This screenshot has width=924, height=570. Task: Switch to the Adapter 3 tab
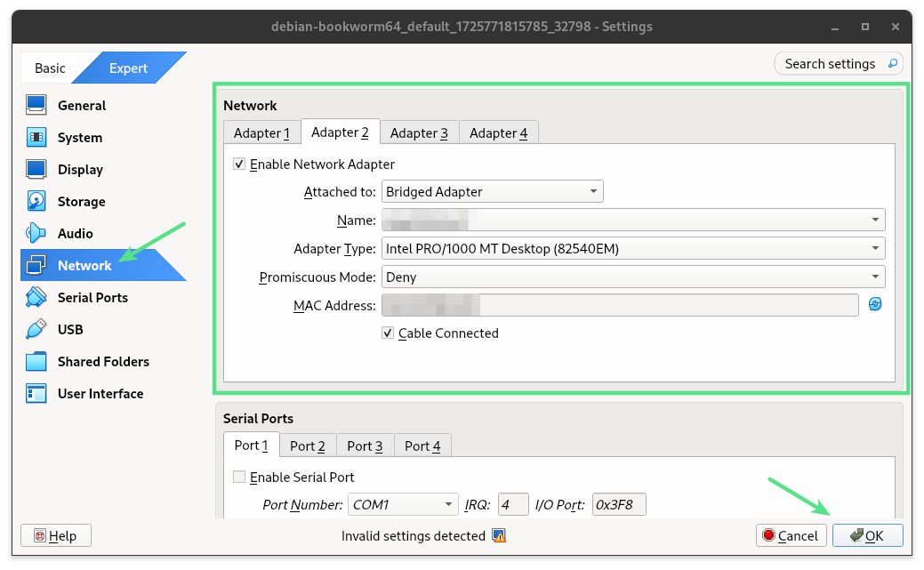(419, 132)
